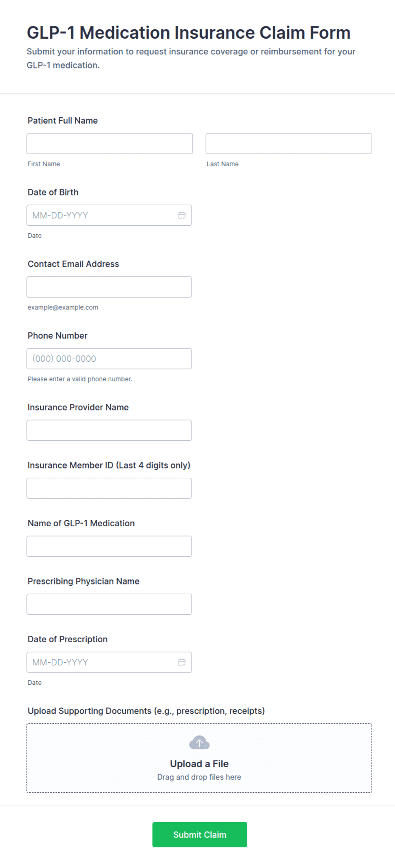This screenshot has height=868, width=395.
Task: Click the Upload Supporting Documents label
Action: 146,711
